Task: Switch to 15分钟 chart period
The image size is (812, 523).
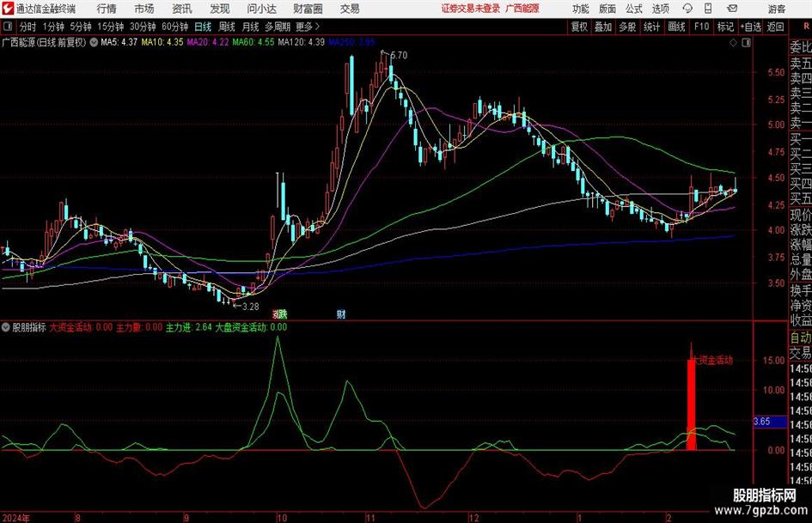Action: (x=110, y=27)
